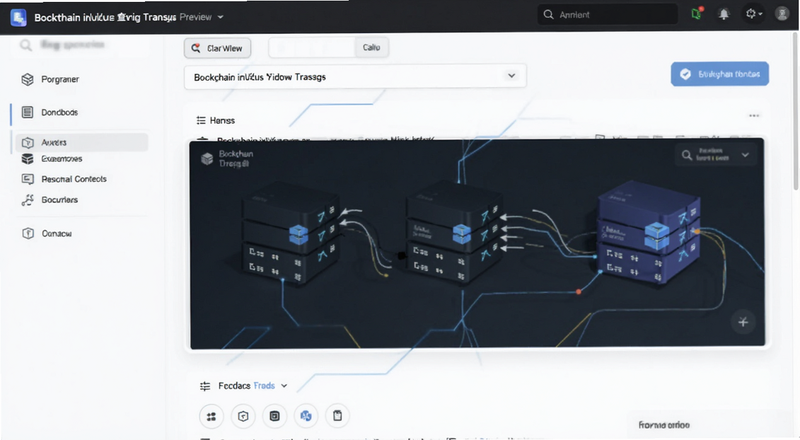Click the Avxers box icon
Image resolution: width=800 pixels, height=440 pixels.
click(x=28, y=143)
